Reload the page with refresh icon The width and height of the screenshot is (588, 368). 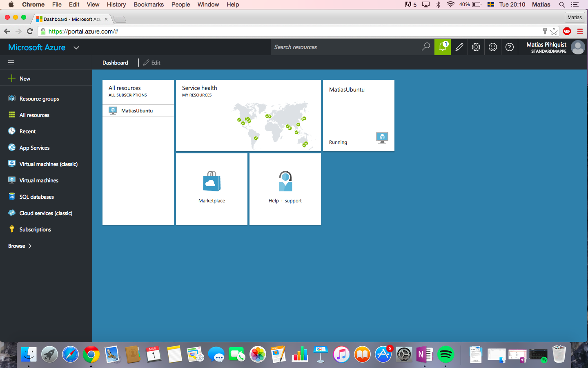click(30, 31)
